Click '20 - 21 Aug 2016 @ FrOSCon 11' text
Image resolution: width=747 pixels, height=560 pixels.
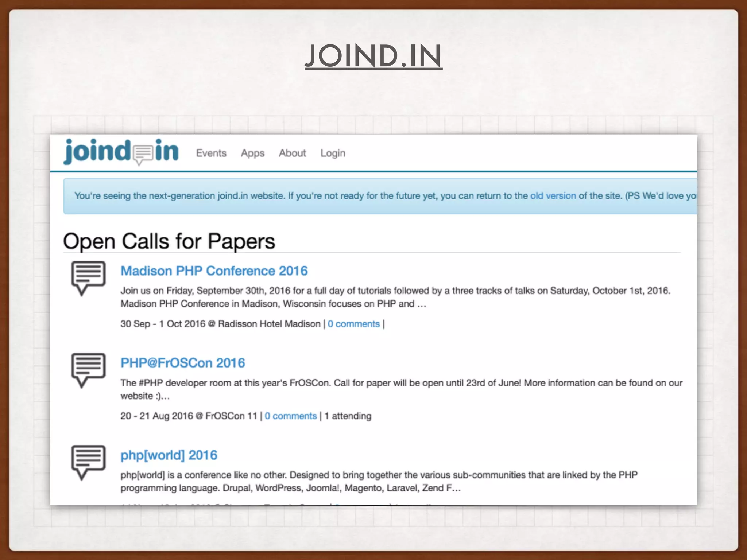(x=189, y=416)
